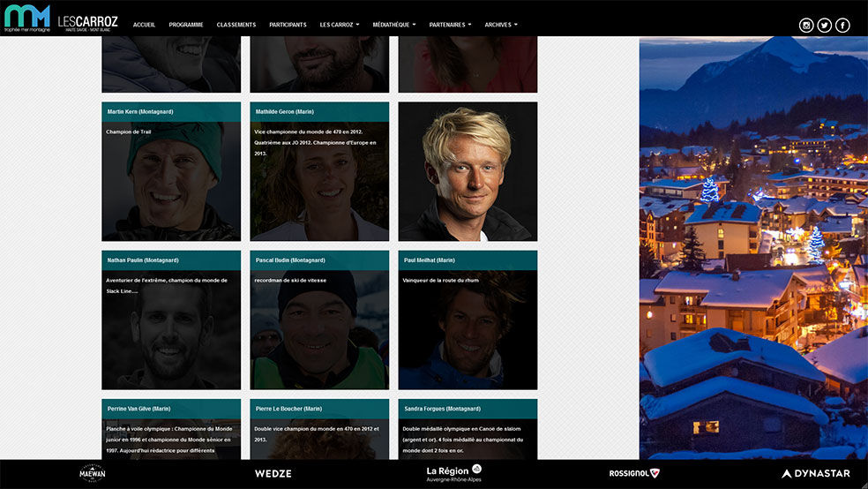
Task: Open the Wedze sponsor logo
Action: click(273, 474)
